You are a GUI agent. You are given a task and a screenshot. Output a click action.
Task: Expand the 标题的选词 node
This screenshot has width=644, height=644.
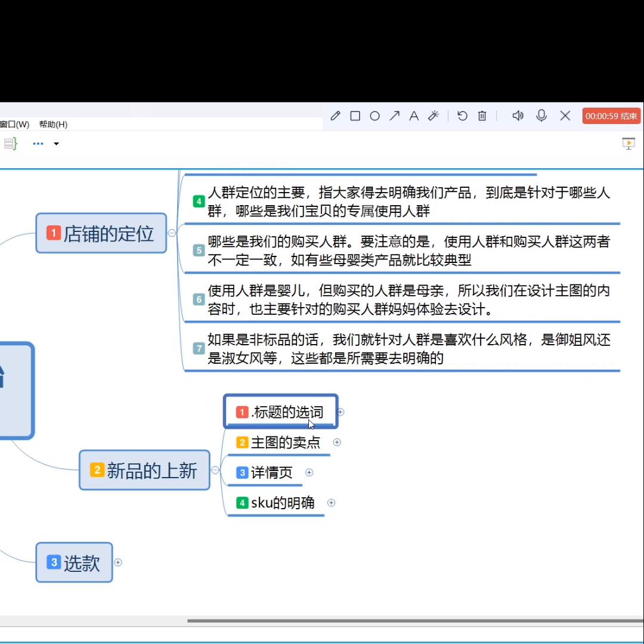340,411
